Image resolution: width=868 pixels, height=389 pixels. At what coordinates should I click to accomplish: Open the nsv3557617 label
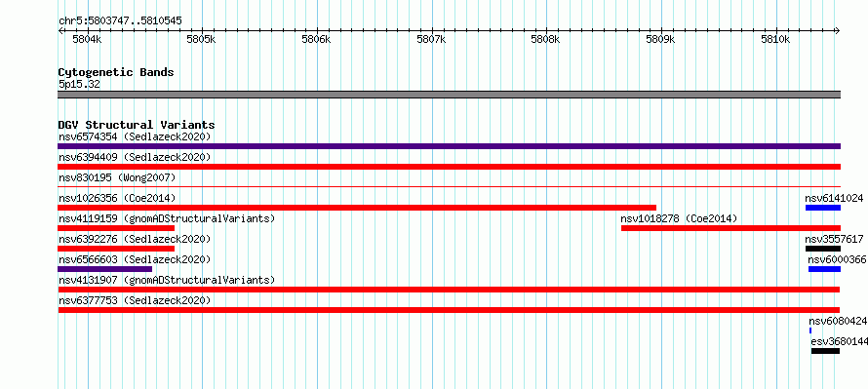834,239
